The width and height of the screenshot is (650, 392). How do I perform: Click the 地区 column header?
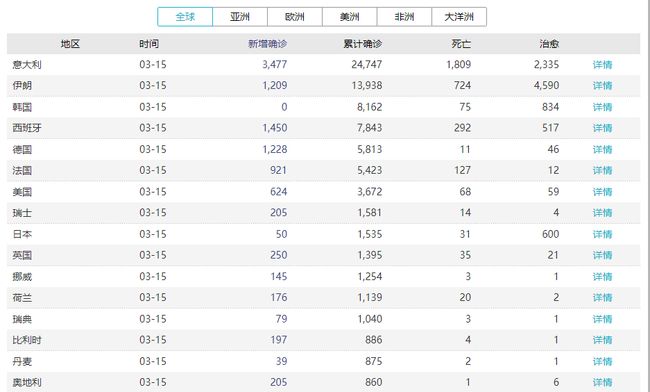[x=70, y=44]
